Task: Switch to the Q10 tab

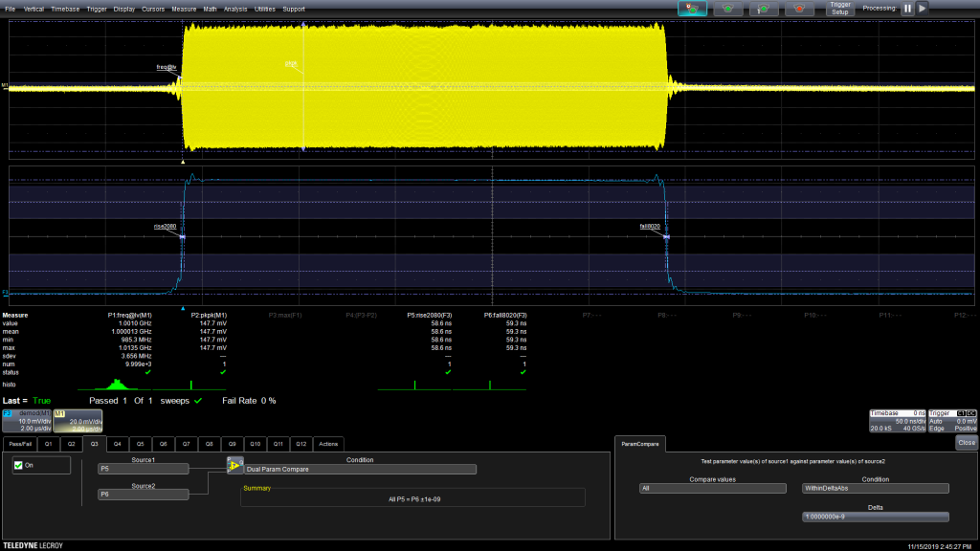Action: (x=255, y=444)
